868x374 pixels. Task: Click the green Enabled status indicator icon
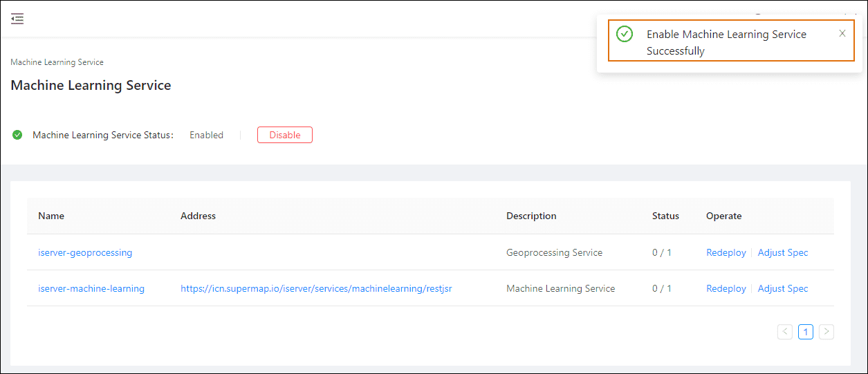point(17,135)
